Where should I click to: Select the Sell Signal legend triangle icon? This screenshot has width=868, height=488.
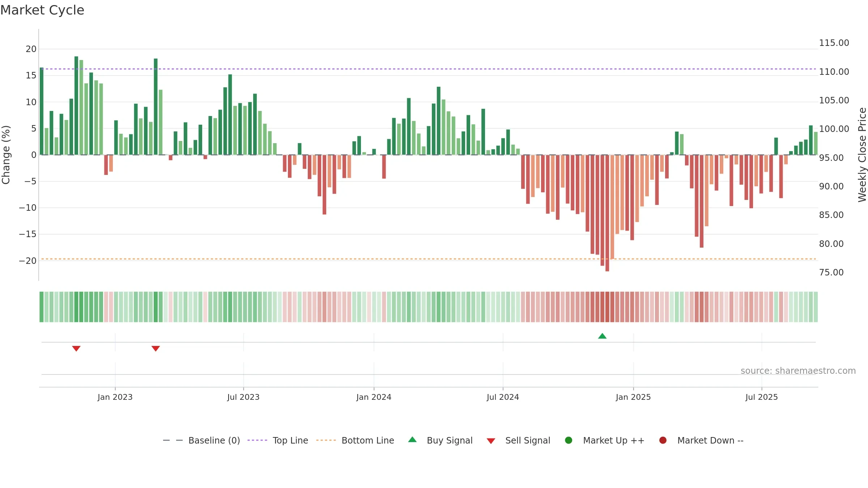(x=491, y=441)
